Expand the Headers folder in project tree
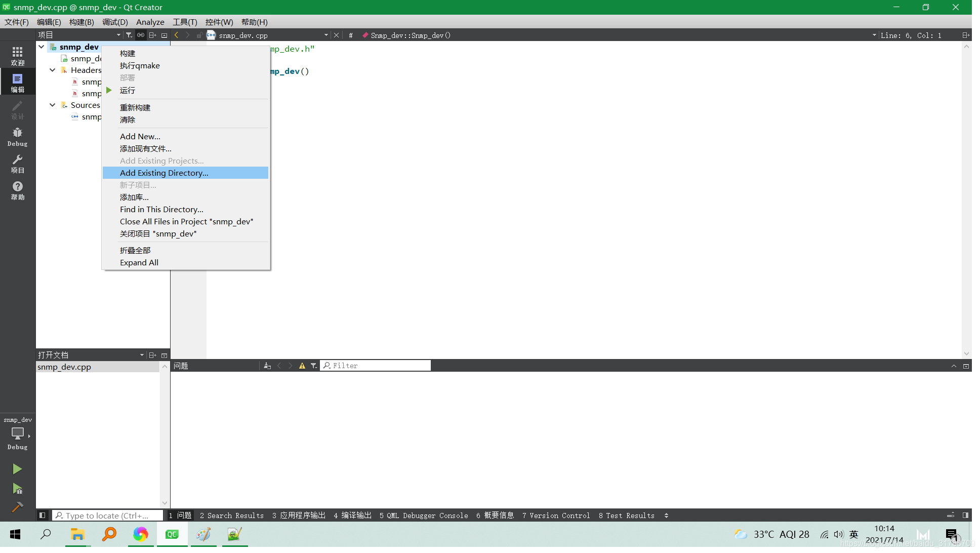This screenshot has width=980, height=553. click(53, 70)
